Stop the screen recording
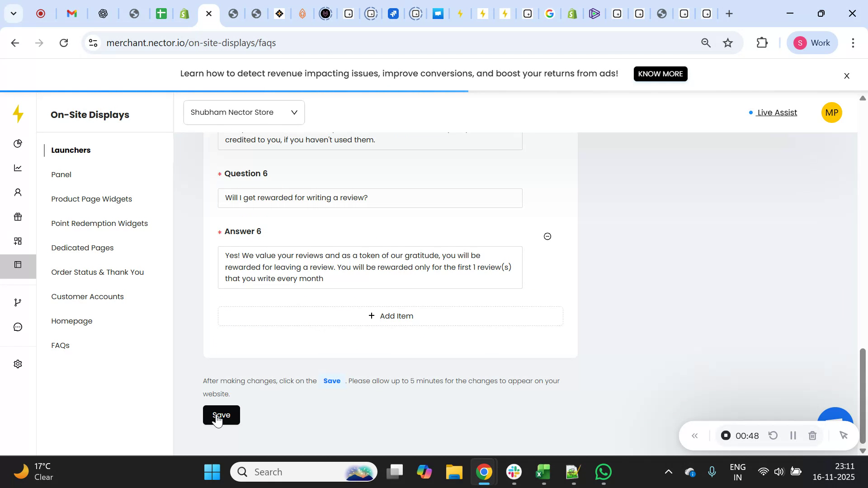The image size is (868, 488). 726,435
